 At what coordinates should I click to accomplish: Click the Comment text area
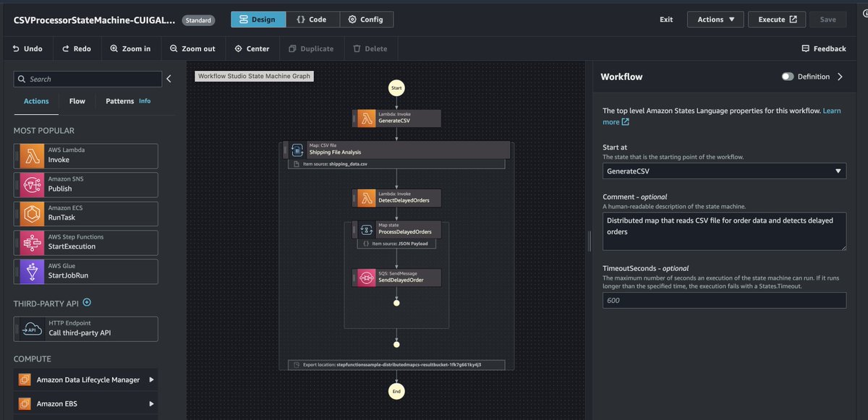(x=724, y=232)
